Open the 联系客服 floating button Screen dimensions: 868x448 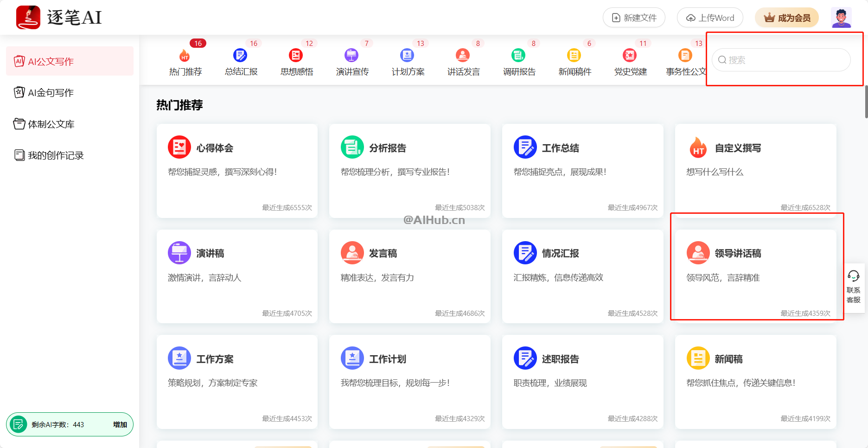(x=853, y=288)
